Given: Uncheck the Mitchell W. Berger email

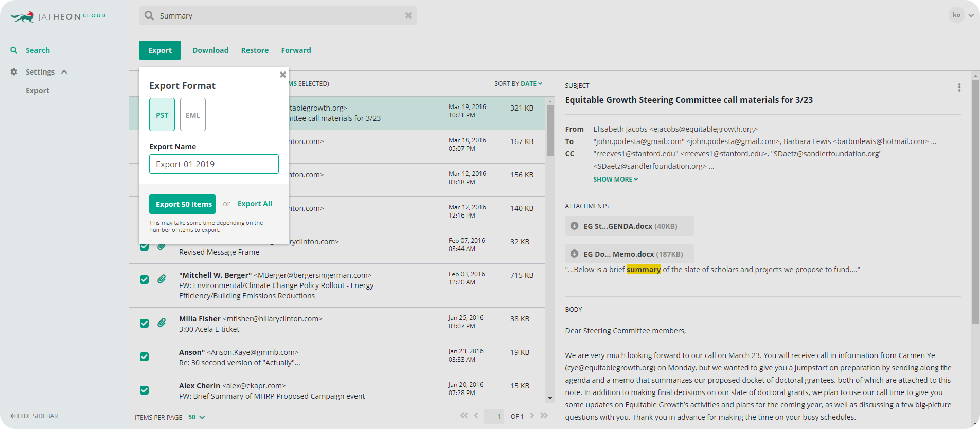Looking at the screenshot, I should click(x=145, y=279).
